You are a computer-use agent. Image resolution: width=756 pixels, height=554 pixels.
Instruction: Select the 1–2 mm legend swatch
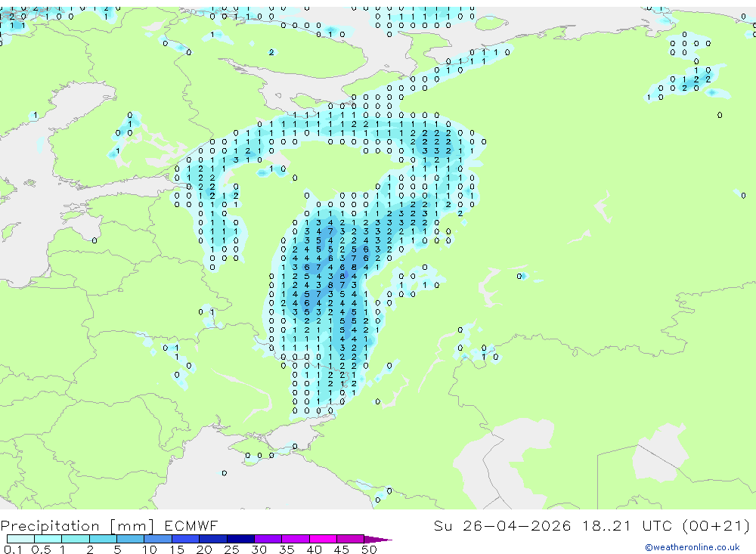(x=76, y=539)
